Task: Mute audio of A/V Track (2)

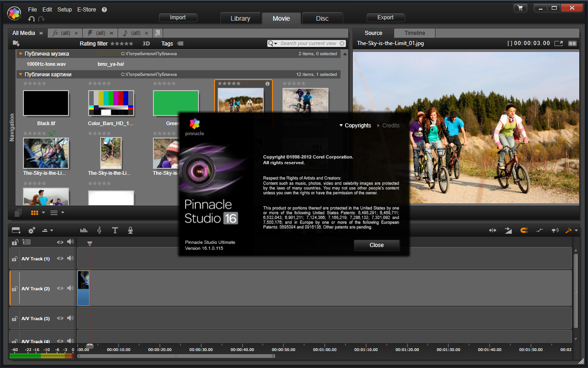Action: click(x=70, y=288)
